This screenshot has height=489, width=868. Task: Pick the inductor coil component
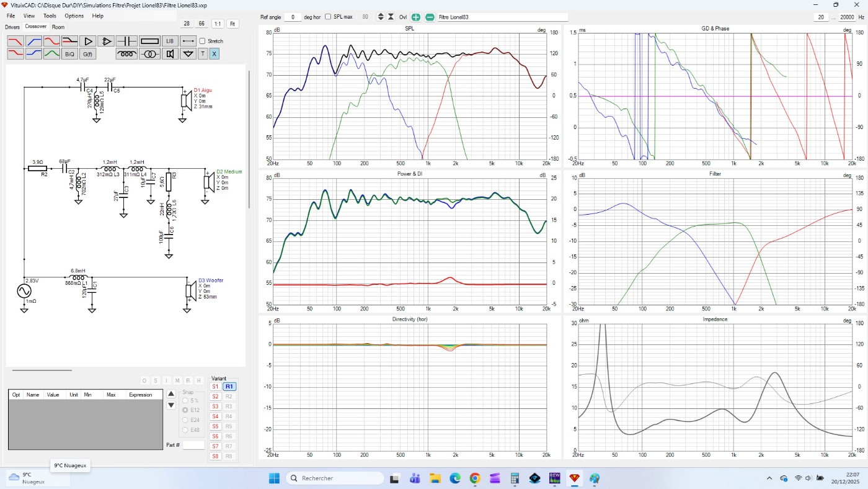tap(126, 54)
